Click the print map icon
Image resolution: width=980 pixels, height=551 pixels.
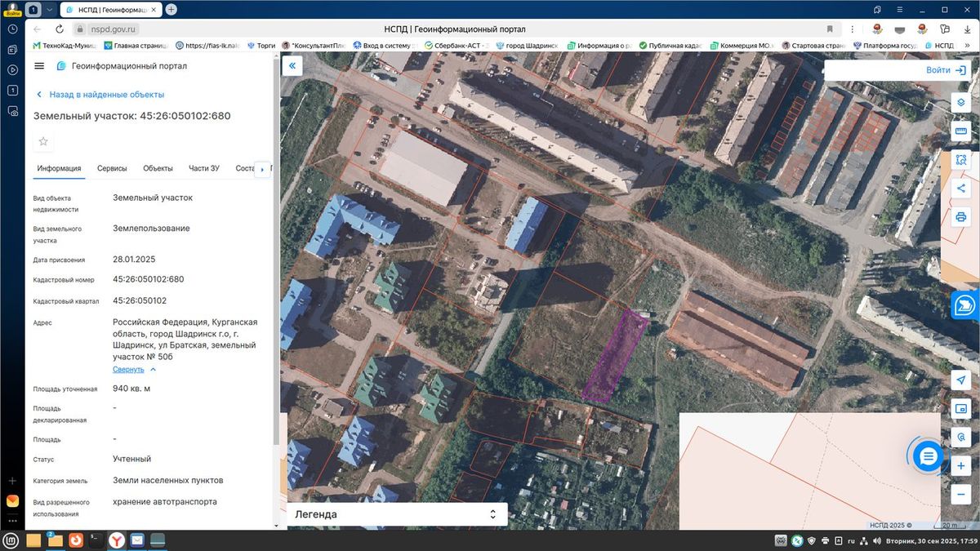tap(961, 216)
